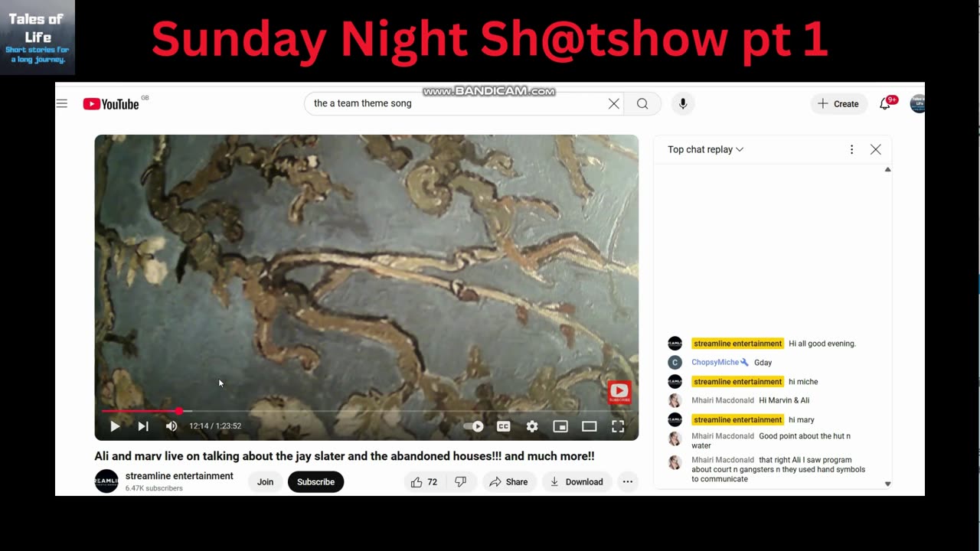Clear the search box text

pos(613,103)
